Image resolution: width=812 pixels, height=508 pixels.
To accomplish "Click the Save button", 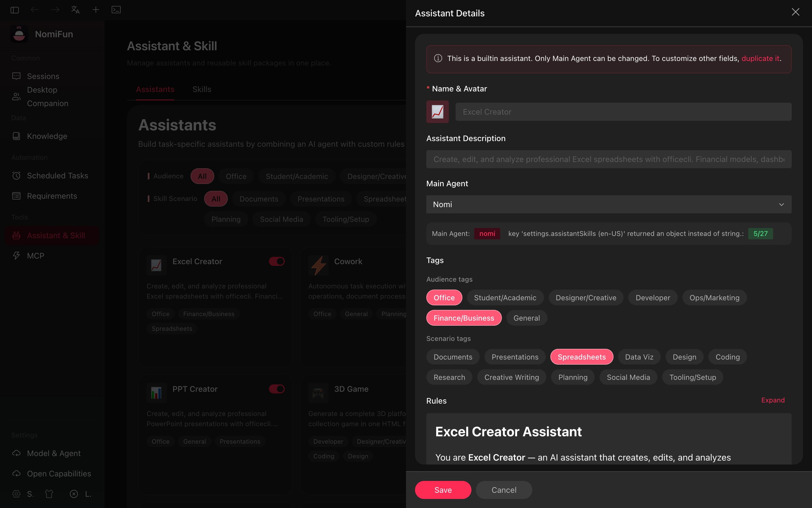I will (x=443, y=490).
